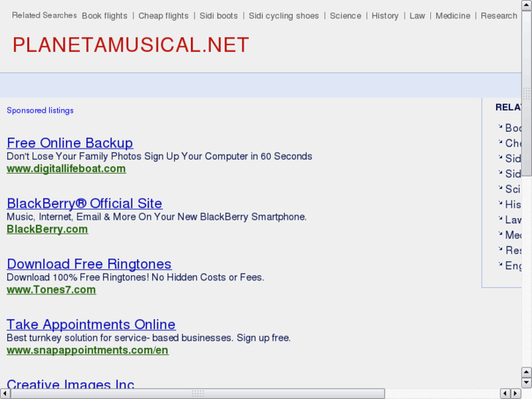Visit the BlackBerry.com green link
The image size is (532, 399).
coord(47,229)
